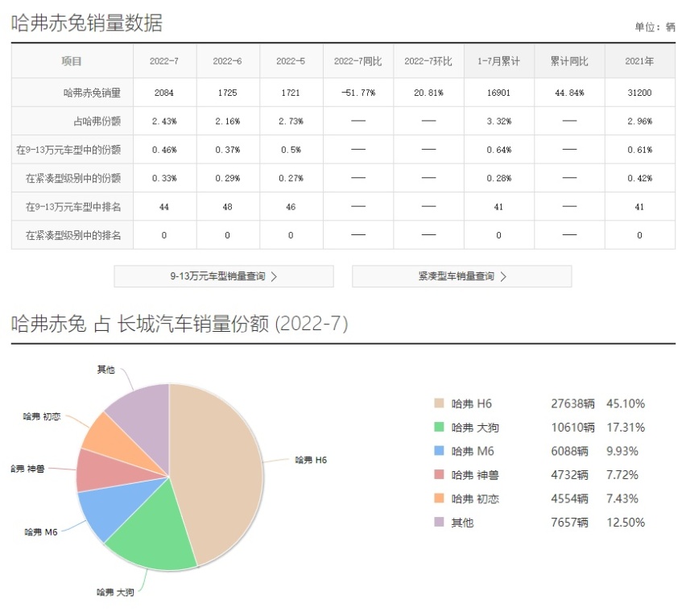The width and height of the screenshot is (686, 616).
Task: Click the 44.84% cumulative growth cell
Action: pyautogui.click(x=569, y=93)
